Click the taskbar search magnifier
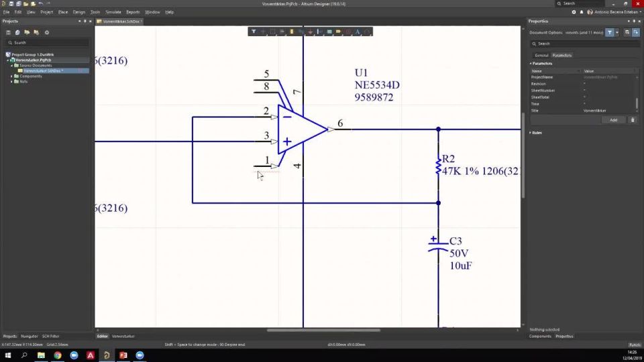644x362 pixels. coord(24,355)
